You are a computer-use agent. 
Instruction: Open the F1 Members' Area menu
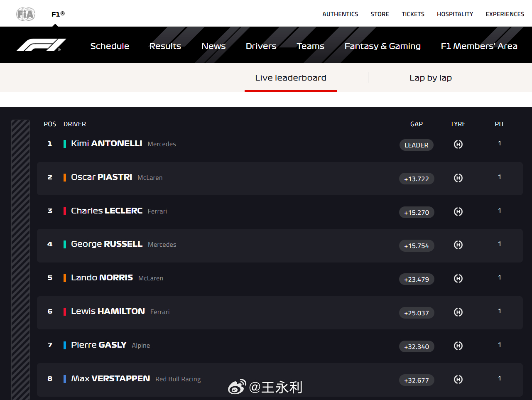tap(479, 46)
